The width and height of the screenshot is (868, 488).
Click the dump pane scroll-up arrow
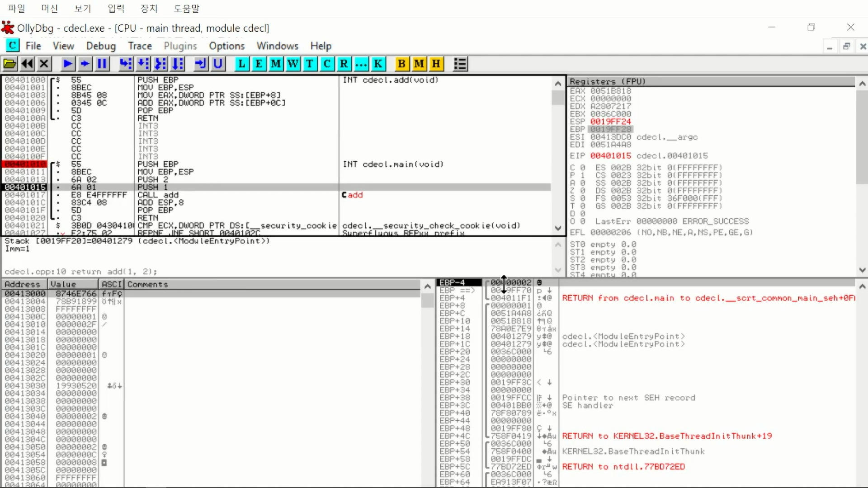coord(427,286)
